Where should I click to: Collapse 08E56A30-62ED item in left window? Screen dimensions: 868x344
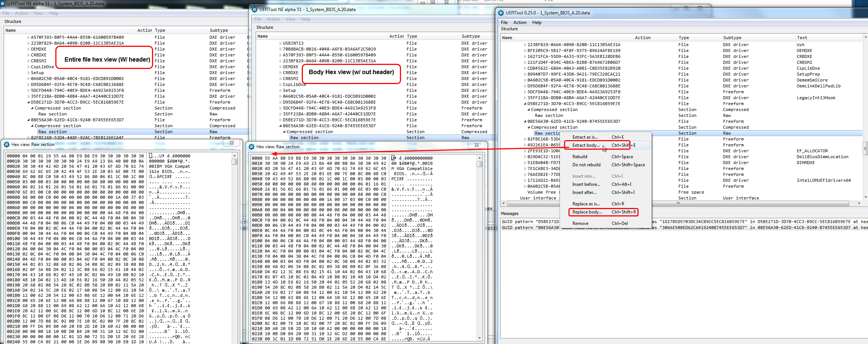pos(28,120)
